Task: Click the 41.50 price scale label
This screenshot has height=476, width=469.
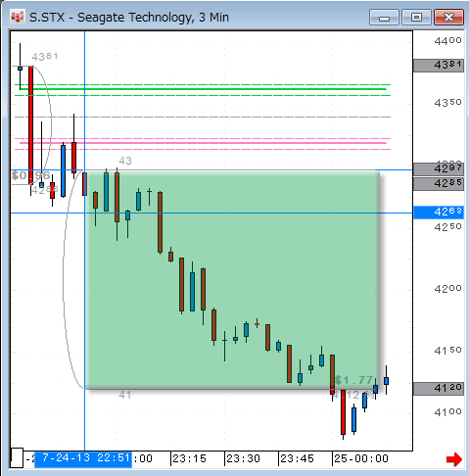Action: (447, 351)
